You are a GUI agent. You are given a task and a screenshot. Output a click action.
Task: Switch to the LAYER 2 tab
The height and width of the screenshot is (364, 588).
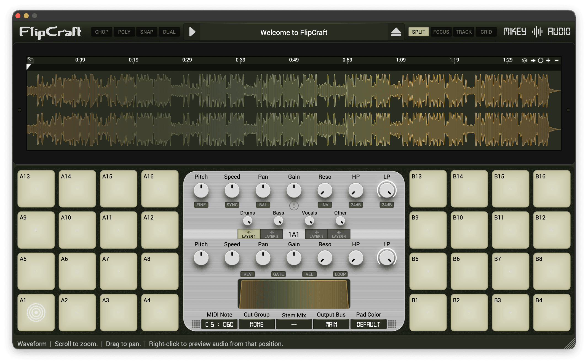pyautogui.click(x=271, y=234)
